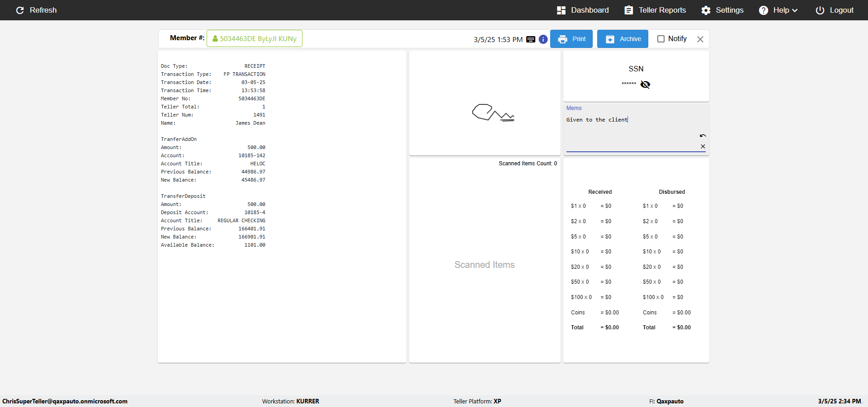Open the Teller Reports clipboard icon
Viewport: 868px width, 407px height.
628,10
